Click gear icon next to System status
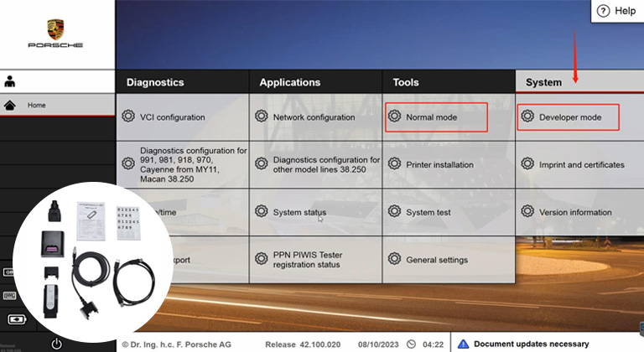Viewport: 644px width, 352px height. click(262, 212)
